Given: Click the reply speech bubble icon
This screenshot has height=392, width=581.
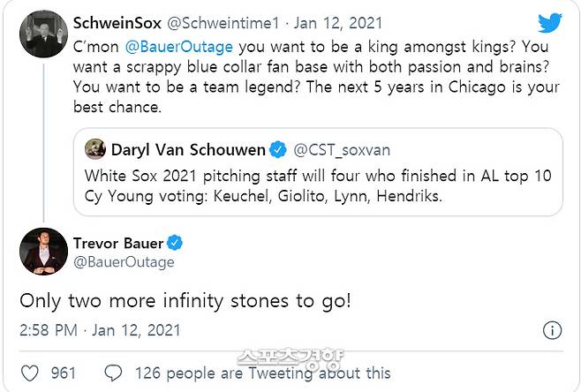Looking at the screenshot, I should click(113, 373).
